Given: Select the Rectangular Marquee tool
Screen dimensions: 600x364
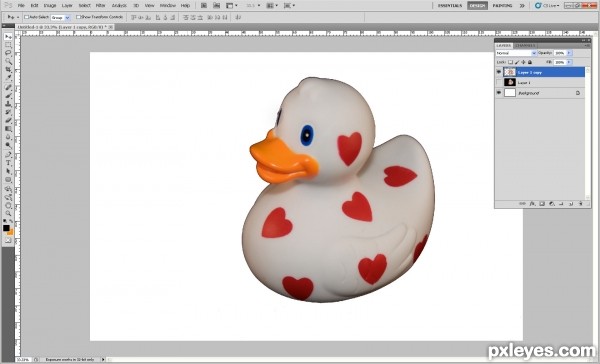Looking at the screenshot, I should 8,45.
